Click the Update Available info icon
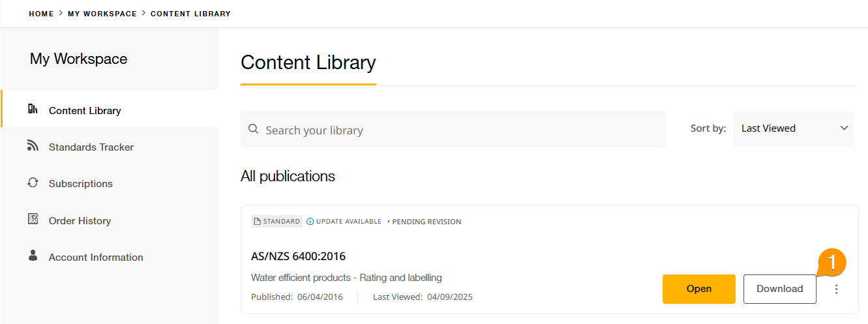Viewport: 868px width, 324px height. pyautogui.click(x=310, y=222)
